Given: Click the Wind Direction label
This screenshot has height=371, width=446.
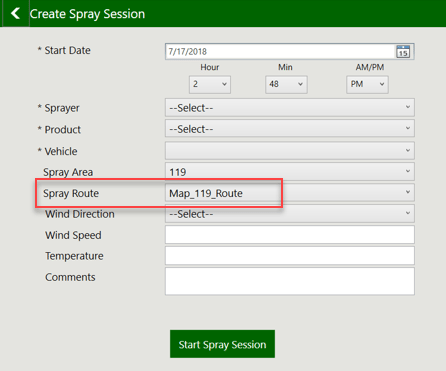Looking at the screenshot, I should click(80, 214).
